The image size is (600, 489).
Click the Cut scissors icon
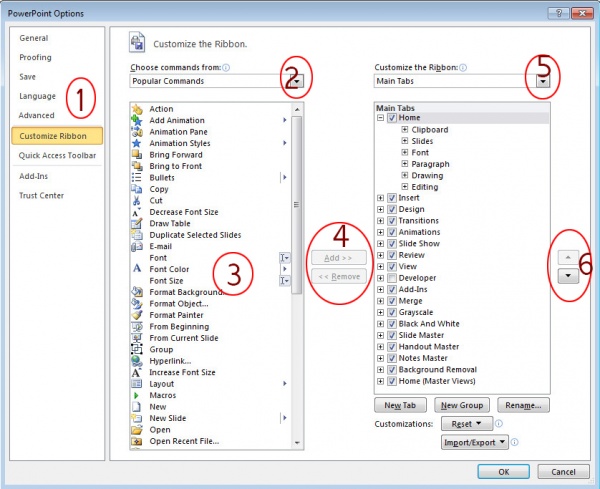[x=137, y=200]
